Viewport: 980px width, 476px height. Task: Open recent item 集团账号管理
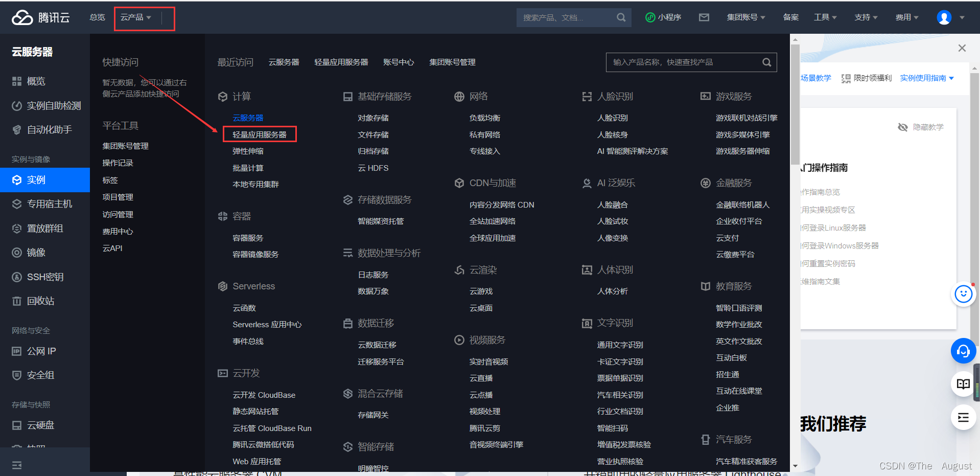[452, 62]
